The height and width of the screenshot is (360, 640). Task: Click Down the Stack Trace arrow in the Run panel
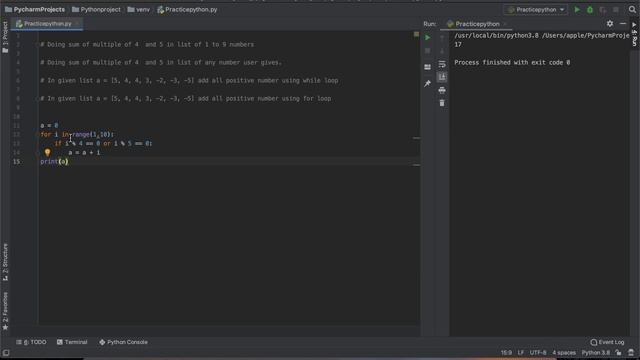(x=442, y=51)
